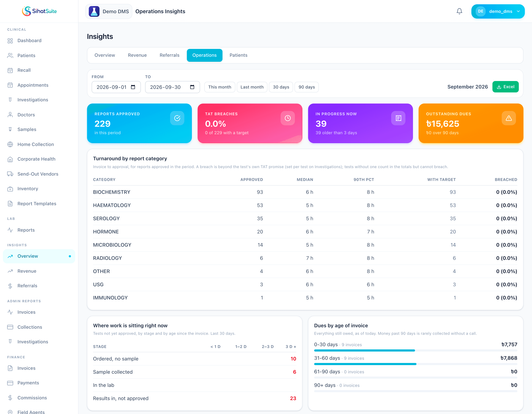532x414 pixels.
Task: Click the 'Results in, not approved' count 23
Action: pyautogui.click(x=293, y=398)
